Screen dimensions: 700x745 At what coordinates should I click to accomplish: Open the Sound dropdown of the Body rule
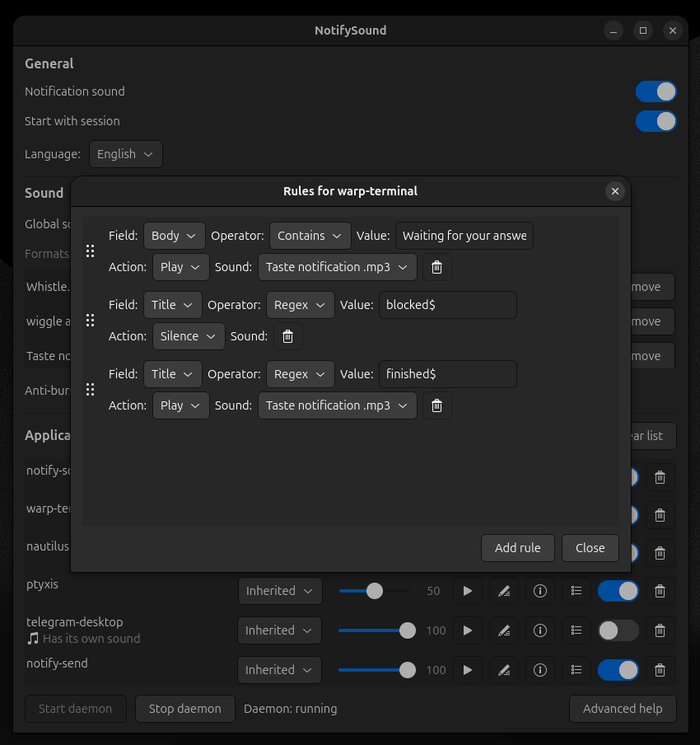(337, 267)
